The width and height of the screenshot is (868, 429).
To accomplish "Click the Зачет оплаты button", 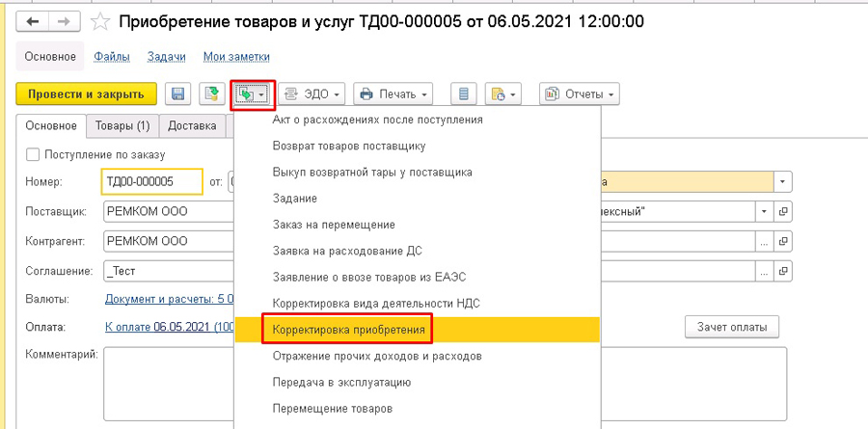I will [732, 327].
